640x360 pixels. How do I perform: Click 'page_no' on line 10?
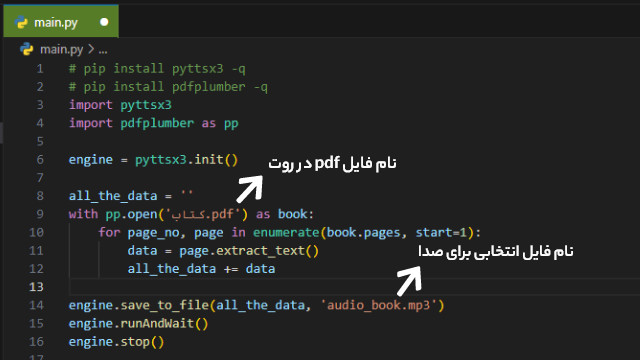tap(153, 233)
